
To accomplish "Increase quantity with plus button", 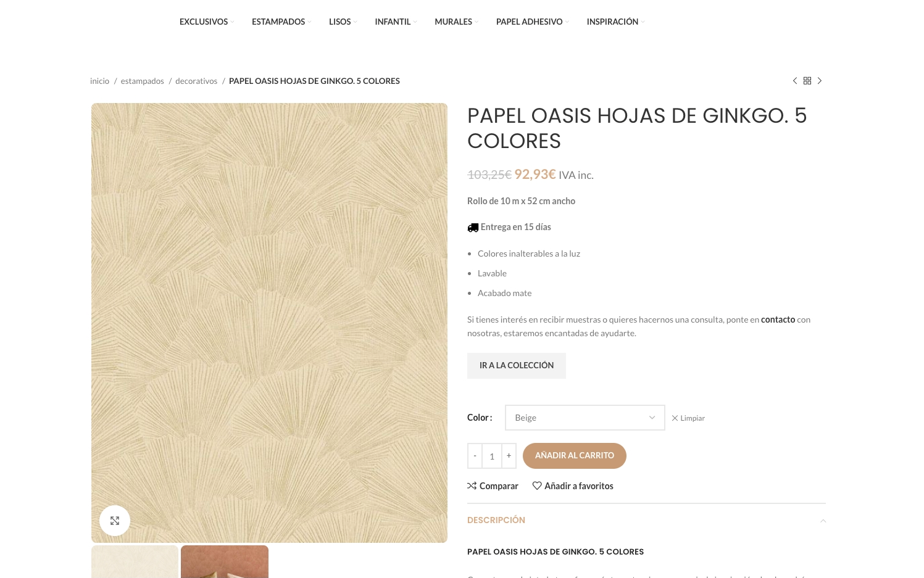I will (x=509, y=456).
